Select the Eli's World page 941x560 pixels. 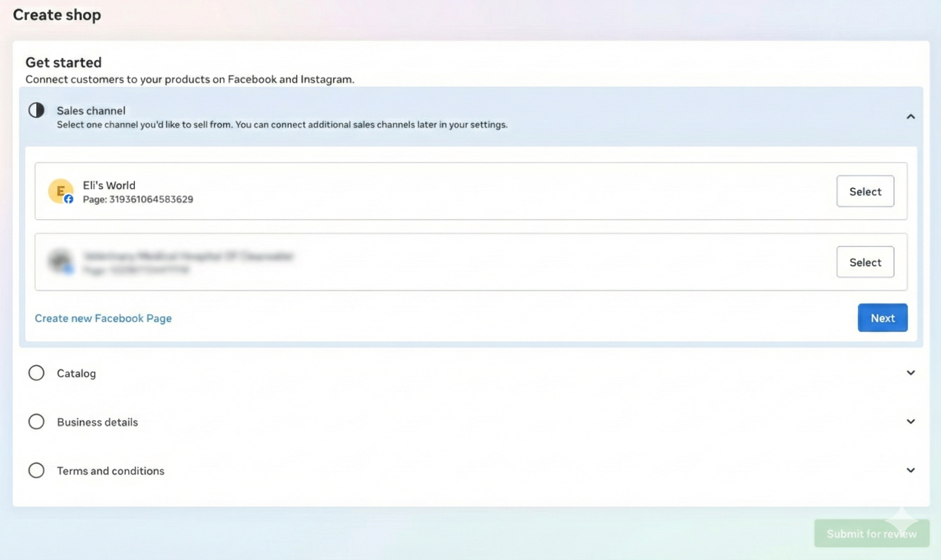click(865, 191)
